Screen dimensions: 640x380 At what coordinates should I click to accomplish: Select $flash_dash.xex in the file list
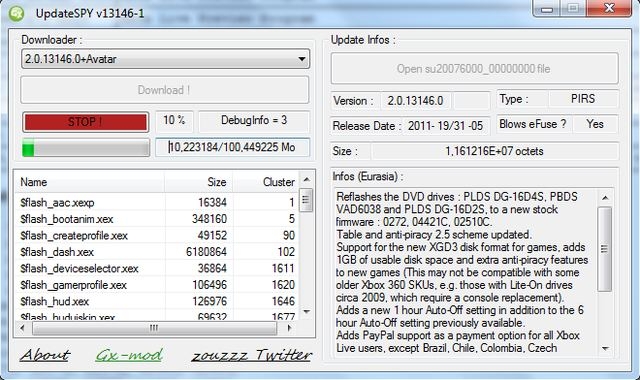click(157, 252)
